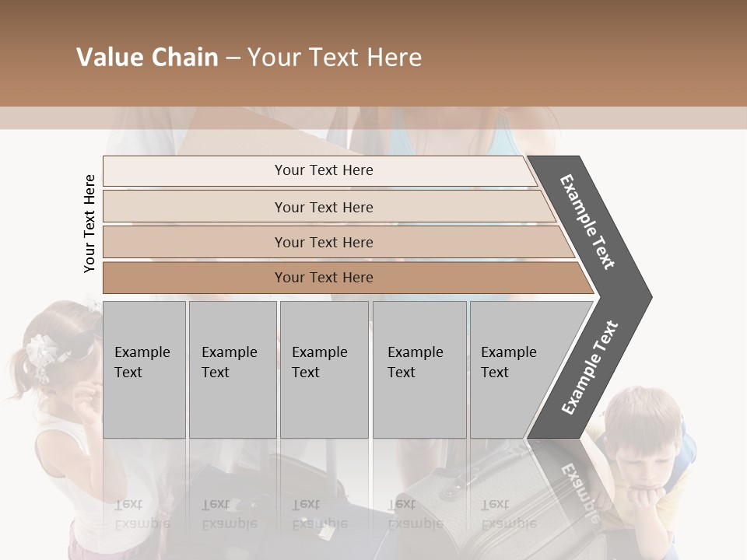The image size is (747, 560).
Task: Select the third gray 'Example Text' box
Action: click(x=323, y=369)
